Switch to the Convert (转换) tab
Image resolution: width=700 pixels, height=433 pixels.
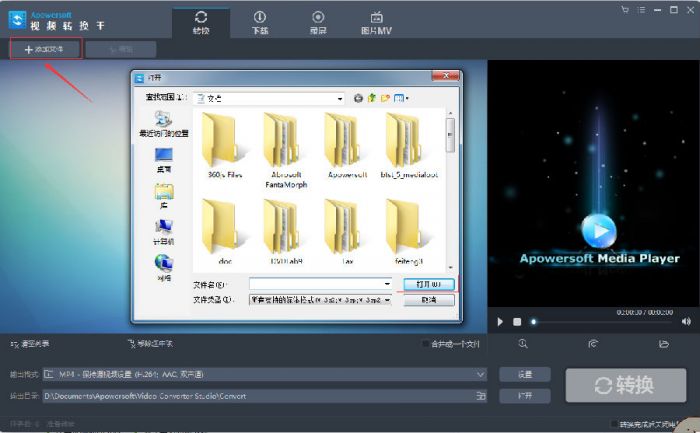click(201, 23)
